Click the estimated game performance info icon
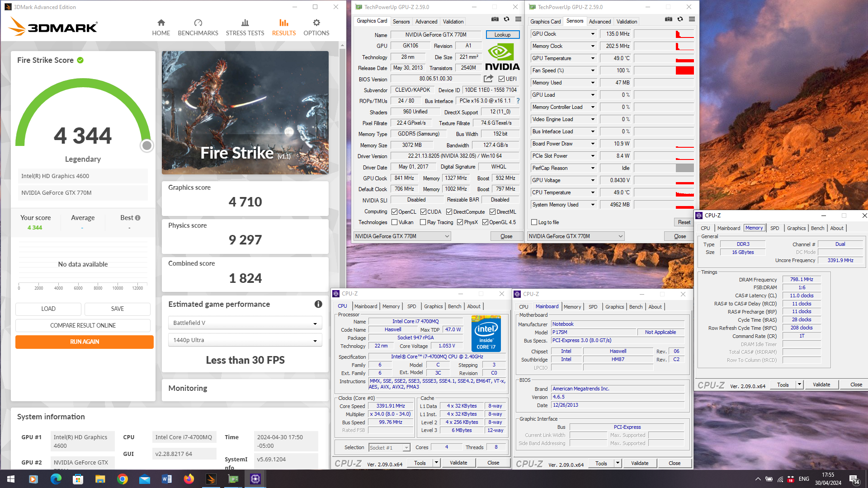The image size is (868, 488). 318,304
